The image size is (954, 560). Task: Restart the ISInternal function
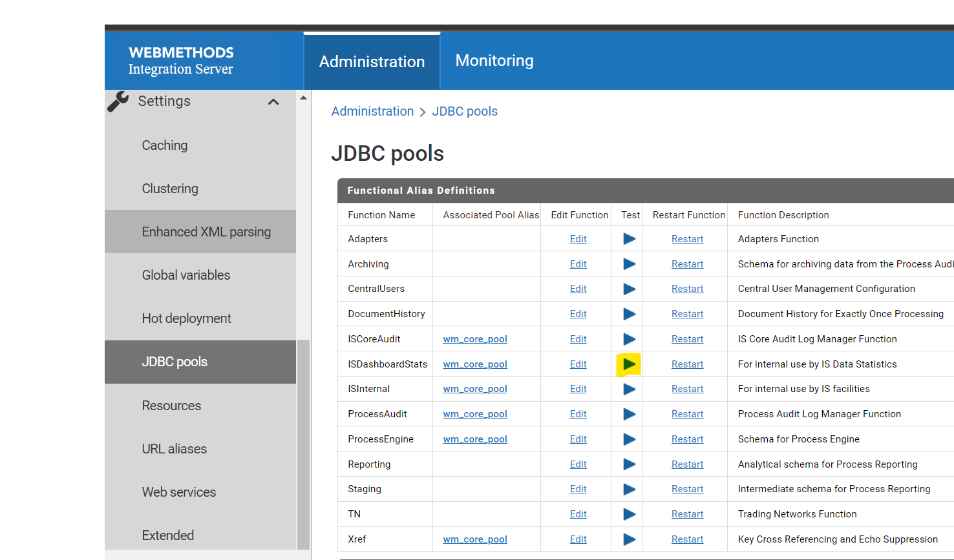coord(687,388)
